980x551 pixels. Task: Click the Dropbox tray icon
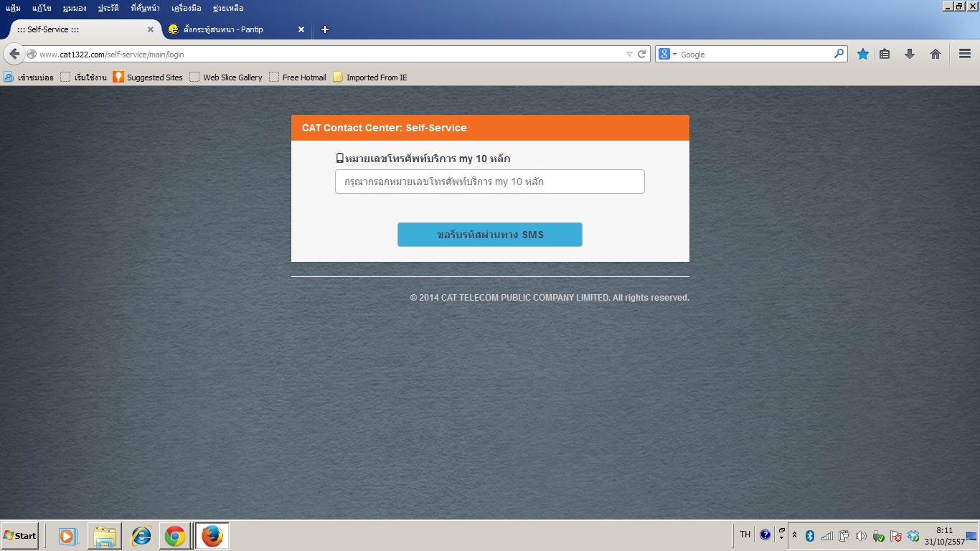click(x=913, y=535)
